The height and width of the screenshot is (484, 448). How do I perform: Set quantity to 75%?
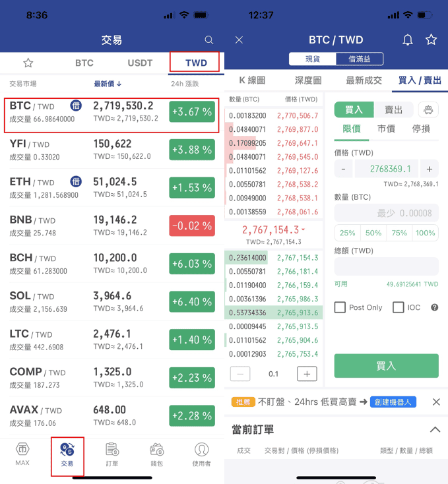399,233
